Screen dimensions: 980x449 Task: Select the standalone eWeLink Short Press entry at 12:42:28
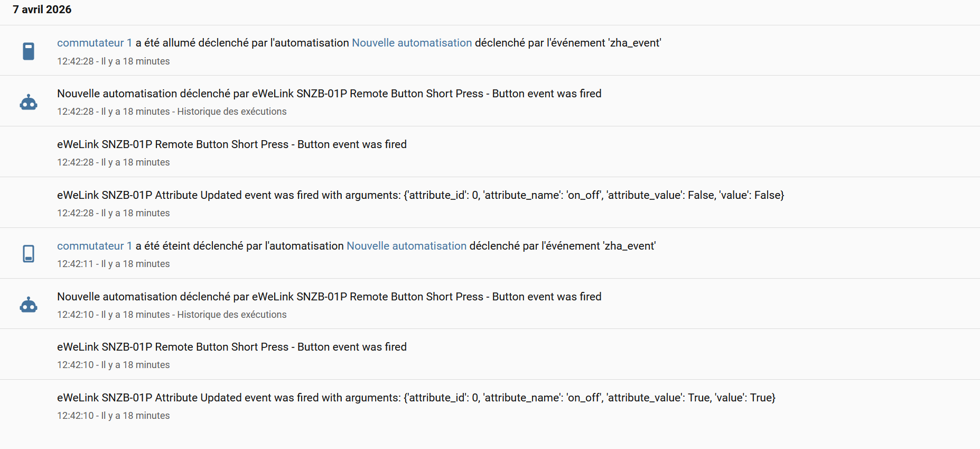click(231, 144)
